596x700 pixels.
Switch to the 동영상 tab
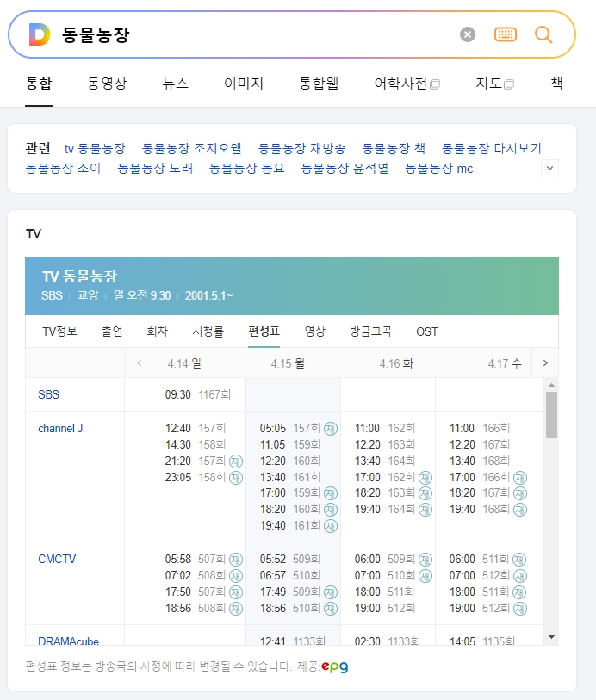click(107, 84)
